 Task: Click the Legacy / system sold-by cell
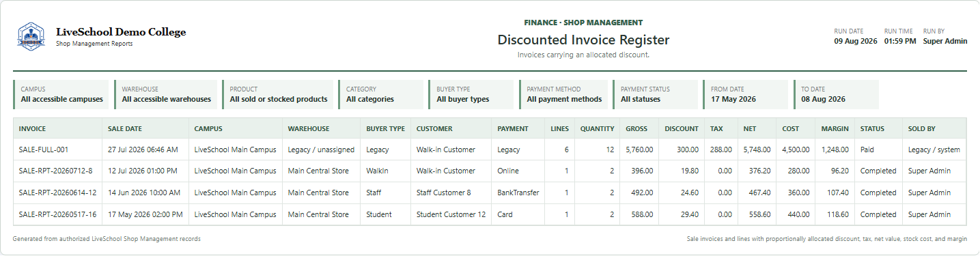934,150
